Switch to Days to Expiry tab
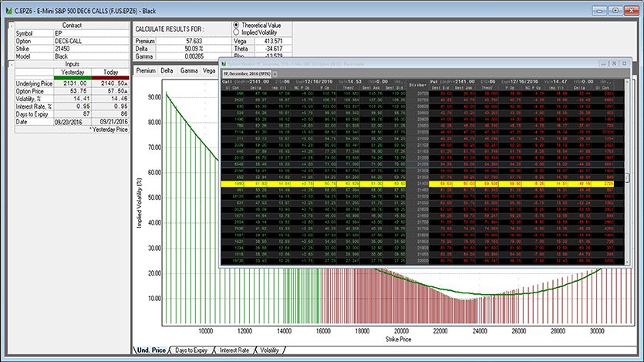 (194, 351)
